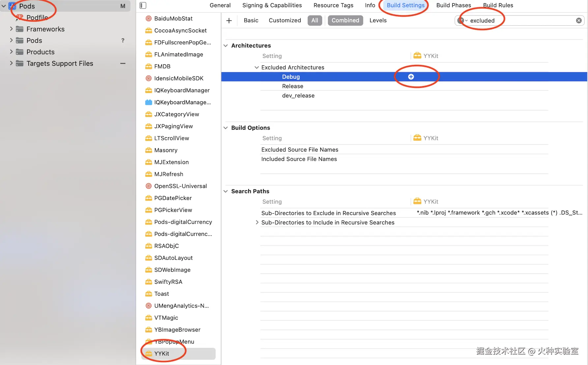Click the add build setting plus icon

[229, 20]
